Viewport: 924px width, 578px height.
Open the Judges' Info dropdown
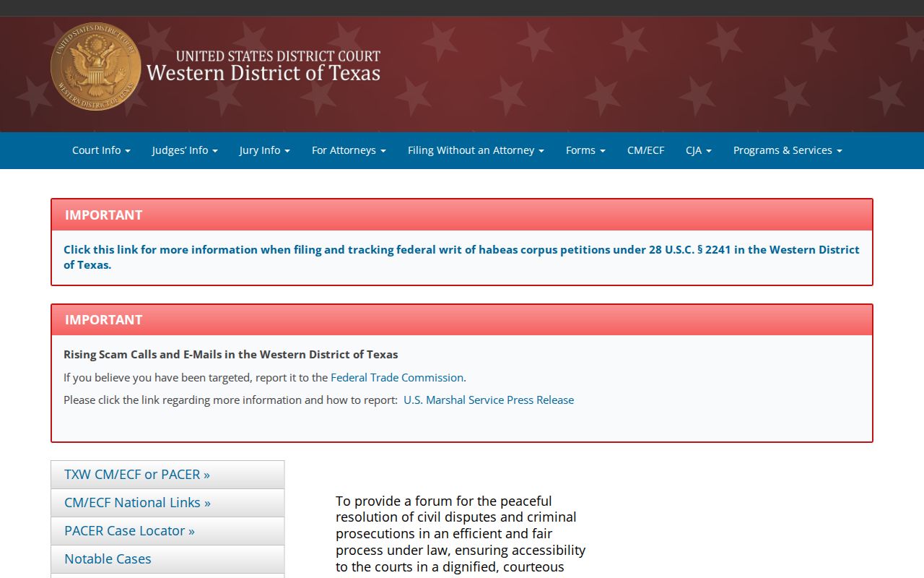point(185,150)
